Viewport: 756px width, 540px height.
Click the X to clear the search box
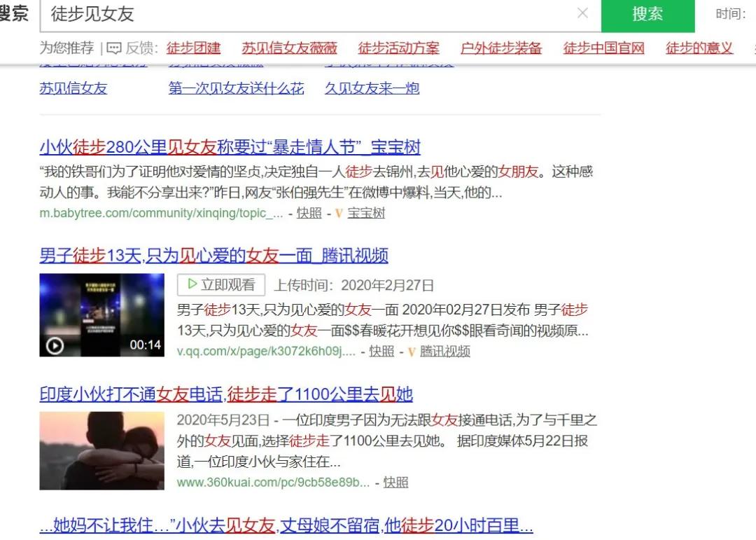pos(583,14)
